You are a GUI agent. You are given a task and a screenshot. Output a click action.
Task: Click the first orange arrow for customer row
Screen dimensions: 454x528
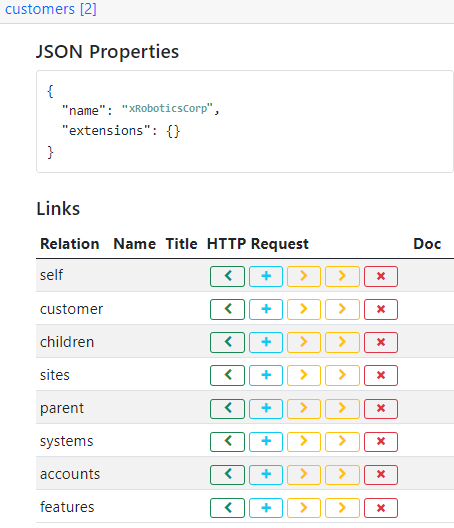pos(304,309)
